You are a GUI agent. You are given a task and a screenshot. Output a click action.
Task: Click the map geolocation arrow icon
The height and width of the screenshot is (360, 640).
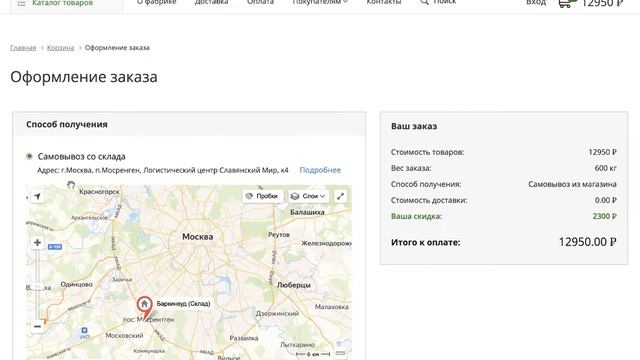(x=38, y=196)
